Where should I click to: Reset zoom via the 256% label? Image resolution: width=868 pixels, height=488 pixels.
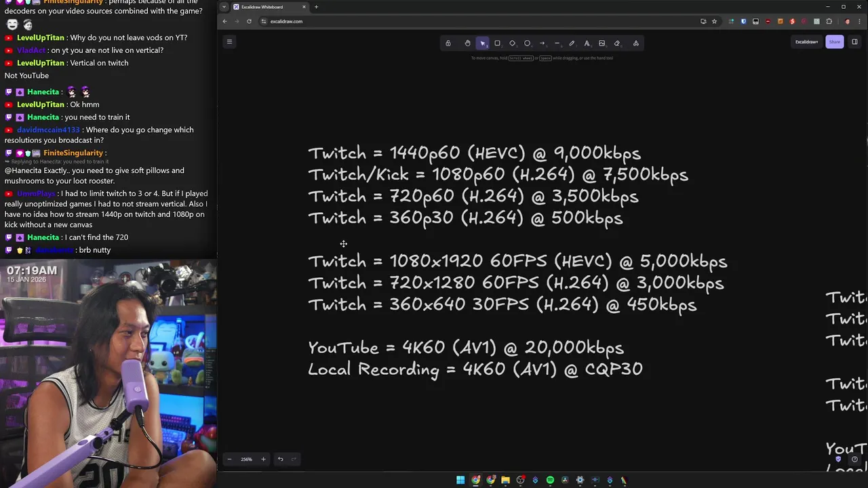tap(246, 459)
